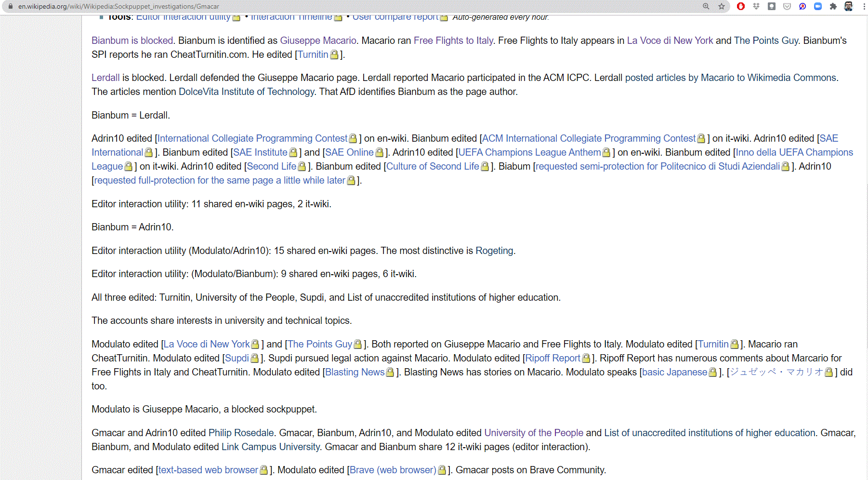The image size is (868, 480).
Task: Open the 'Bianbum is blocked' link
Action: pos(132,40)
